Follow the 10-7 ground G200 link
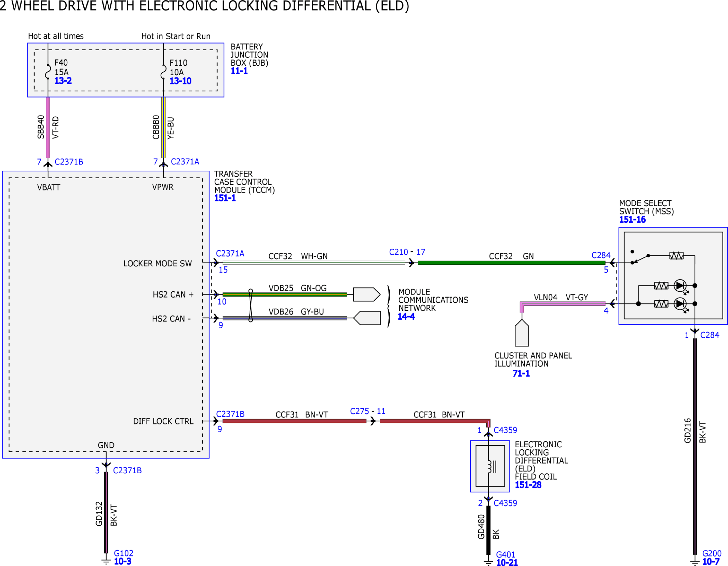Image resolution: width=728 pixels, height=566 pixels. coord(711,562)
